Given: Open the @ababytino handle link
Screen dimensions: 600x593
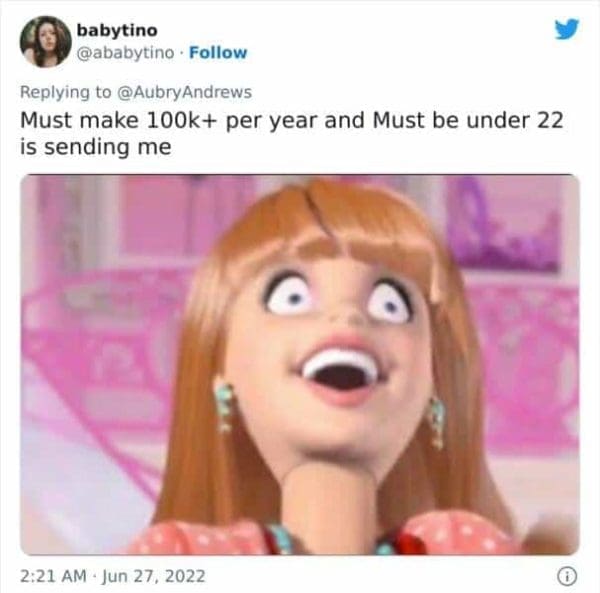Looking at the screenshot, I should click(x=126, y=53).
